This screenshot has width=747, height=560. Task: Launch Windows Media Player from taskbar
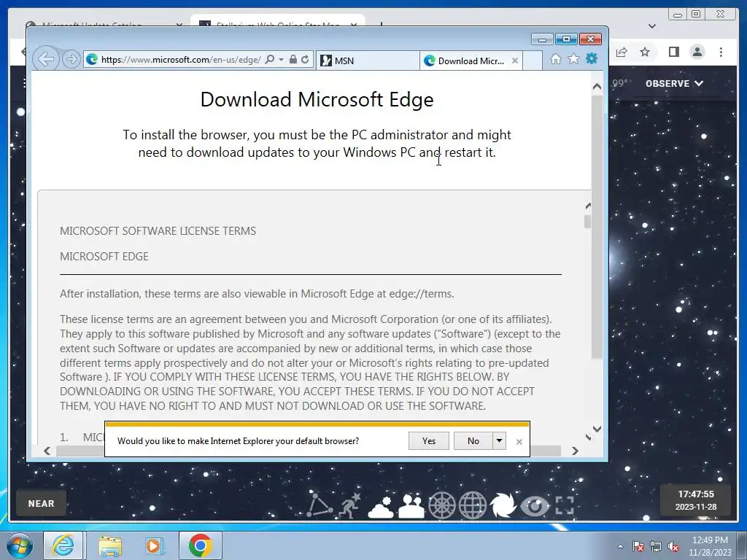[x=155, y=545]
